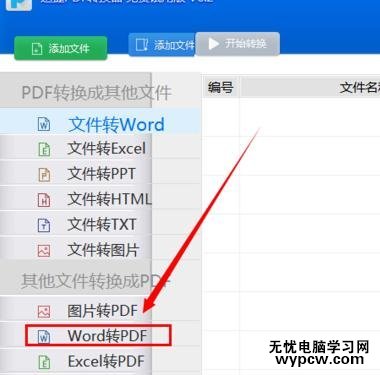Image resolution: width=380 pixels, height=375 pixels.
Task: Click the picture icon beside 文件转图片
Action: [x=44, y=250]
